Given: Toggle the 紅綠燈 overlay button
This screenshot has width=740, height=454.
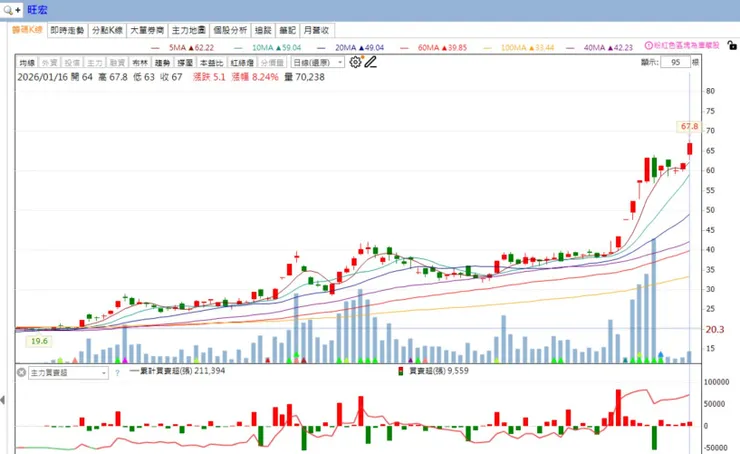Looking at the screenshot, I should coord(242,62).
